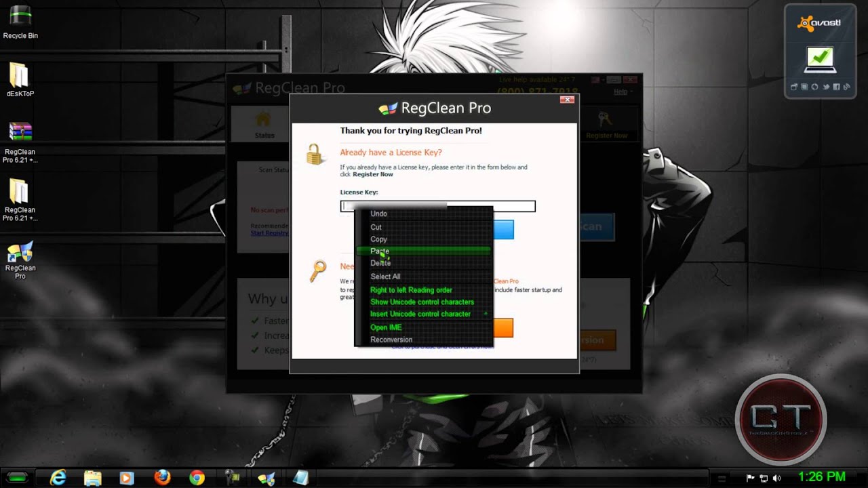Click the Twitter icon in avast gadget

[x=826, y=87]
